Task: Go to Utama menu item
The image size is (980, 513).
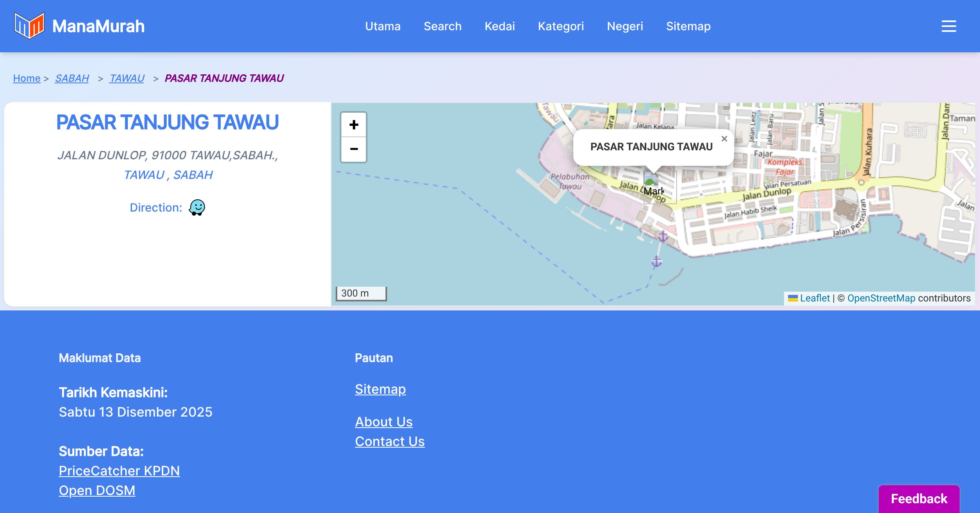Action: (383, 26)
